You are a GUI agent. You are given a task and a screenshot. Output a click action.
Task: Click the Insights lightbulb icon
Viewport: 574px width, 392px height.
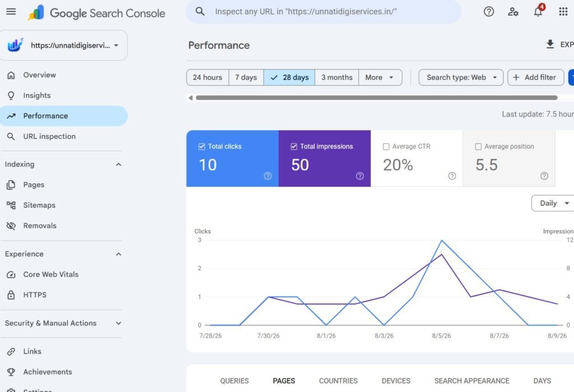[x=11, y=96]
